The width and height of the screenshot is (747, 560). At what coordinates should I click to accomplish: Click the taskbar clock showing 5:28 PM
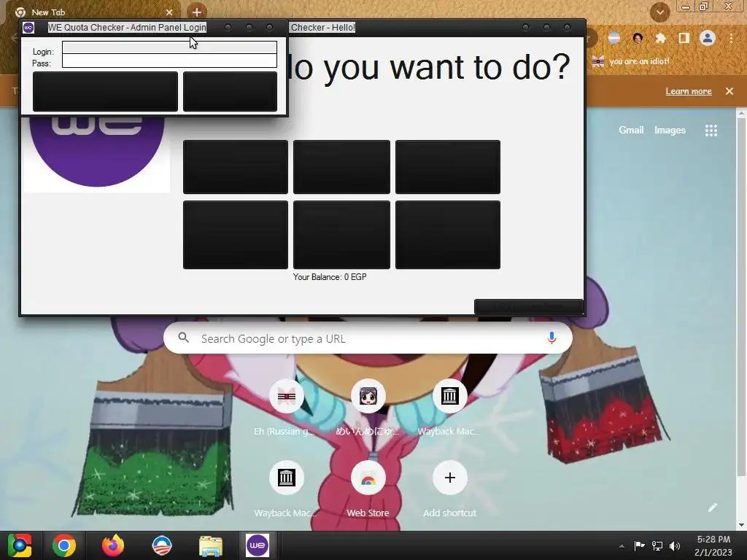(713, 545)
